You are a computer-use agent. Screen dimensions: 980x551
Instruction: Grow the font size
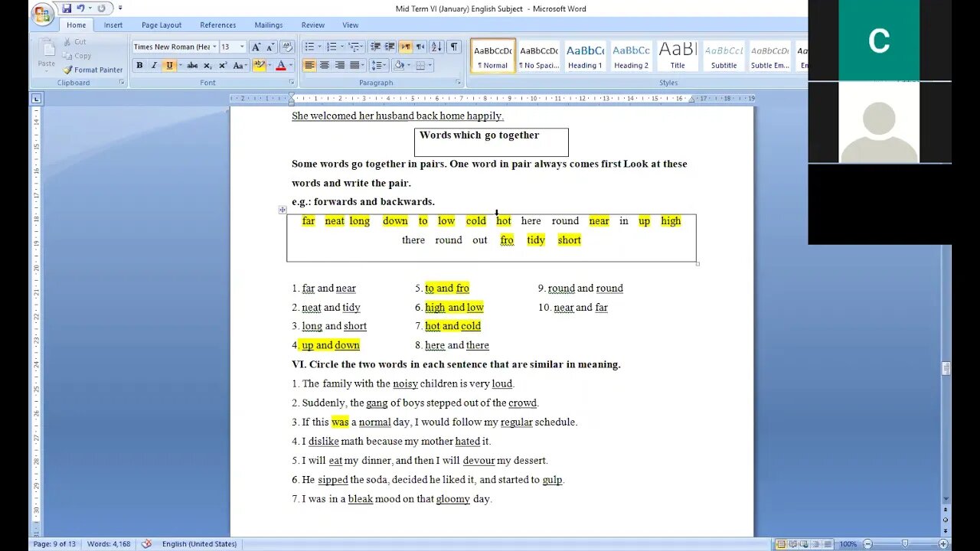click(256, 47)
